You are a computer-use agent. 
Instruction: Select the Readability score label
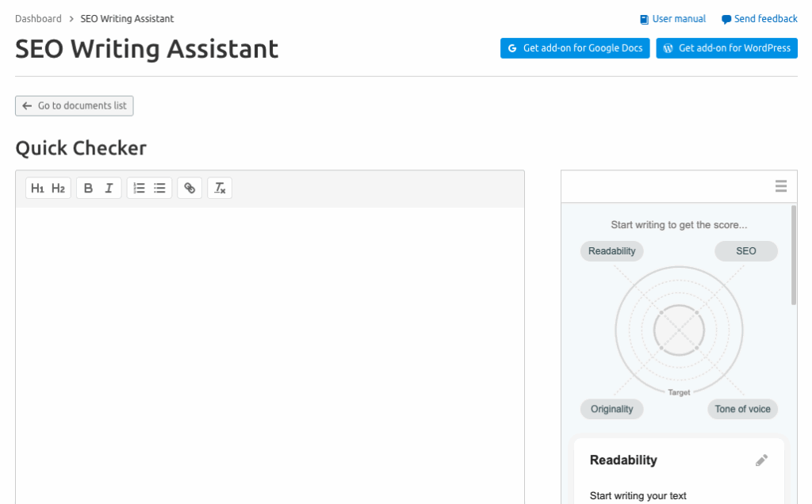pyautogui.click(x=611, y=251)
